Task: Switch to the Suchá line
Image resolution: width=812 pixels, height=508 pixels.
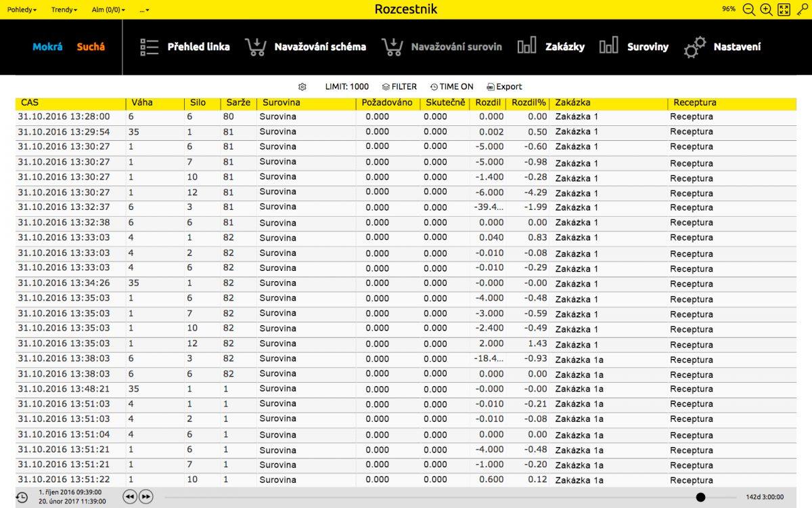Action: 91,47
